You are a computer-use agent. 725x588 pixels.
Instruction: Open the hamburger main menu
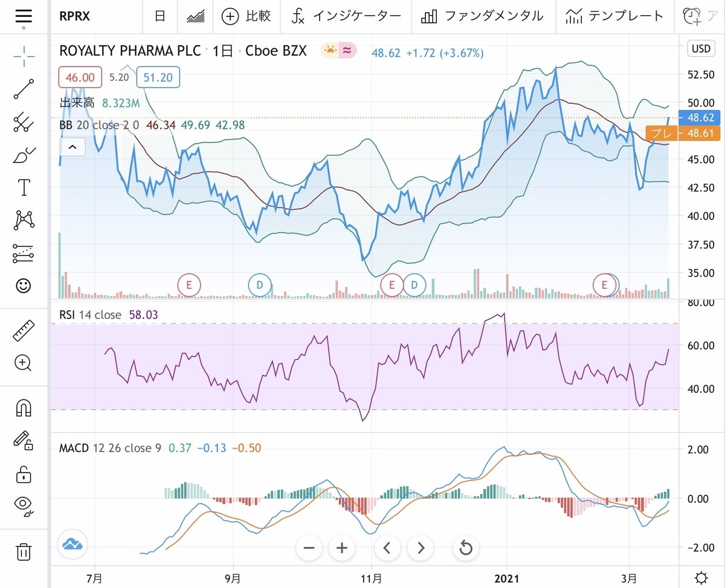(x=24, y=16)
